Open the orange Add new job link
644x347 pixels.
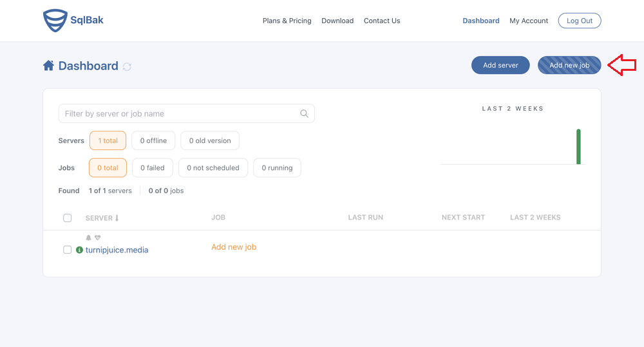(234, 247)
